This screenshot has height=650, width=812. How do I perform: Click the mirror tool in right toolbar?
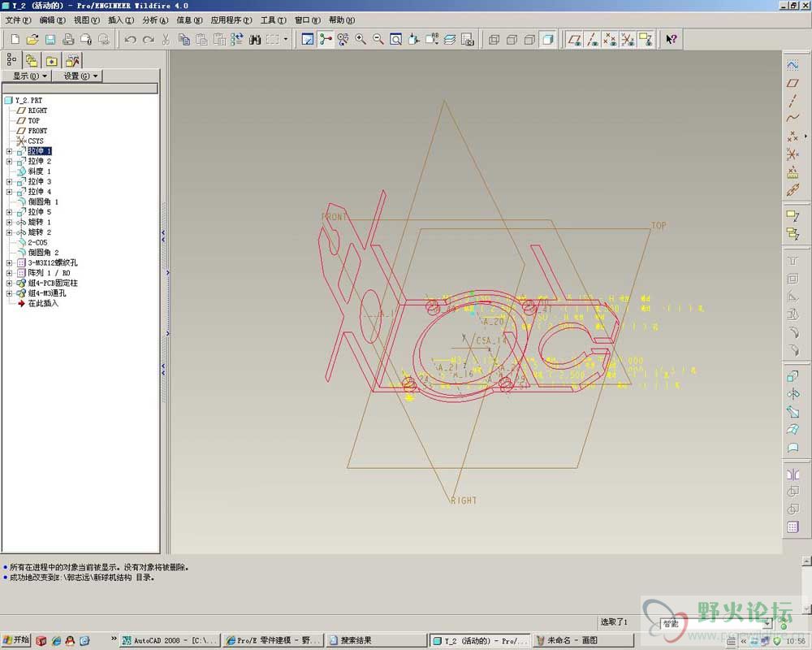[x=793, y=474]
